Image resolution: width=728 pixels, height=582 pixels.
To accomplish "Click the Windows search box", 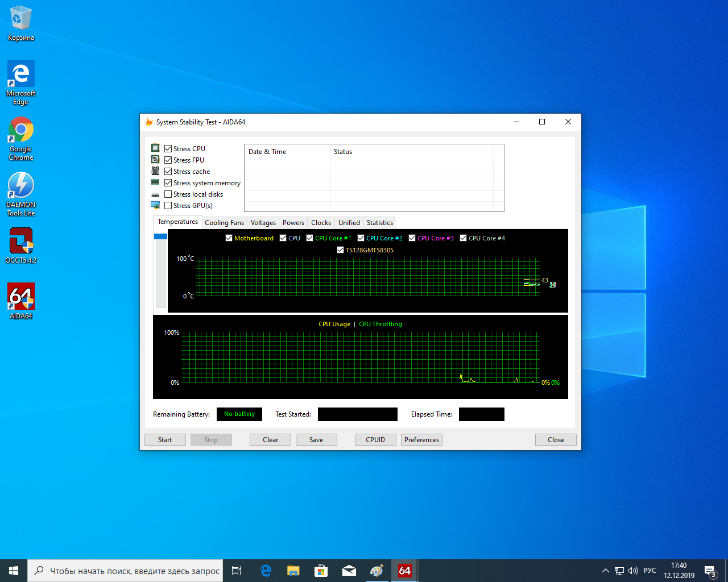I will pos(125,571).
